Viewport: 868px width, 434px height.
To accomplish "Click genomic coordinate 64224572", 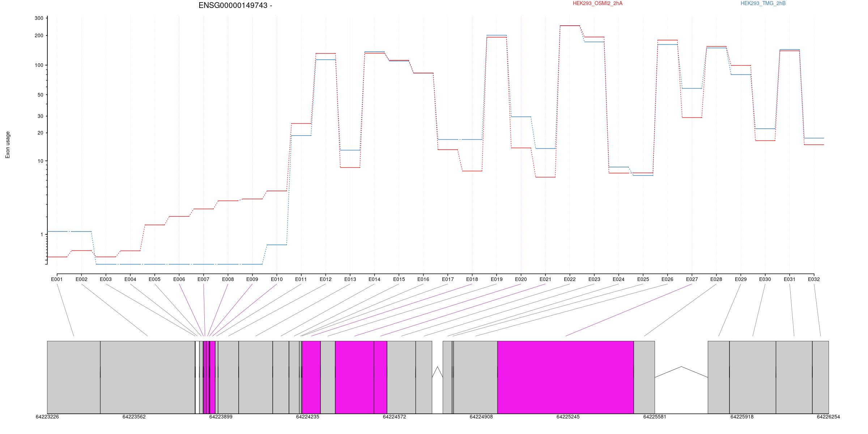I will [x=395, y=417].
